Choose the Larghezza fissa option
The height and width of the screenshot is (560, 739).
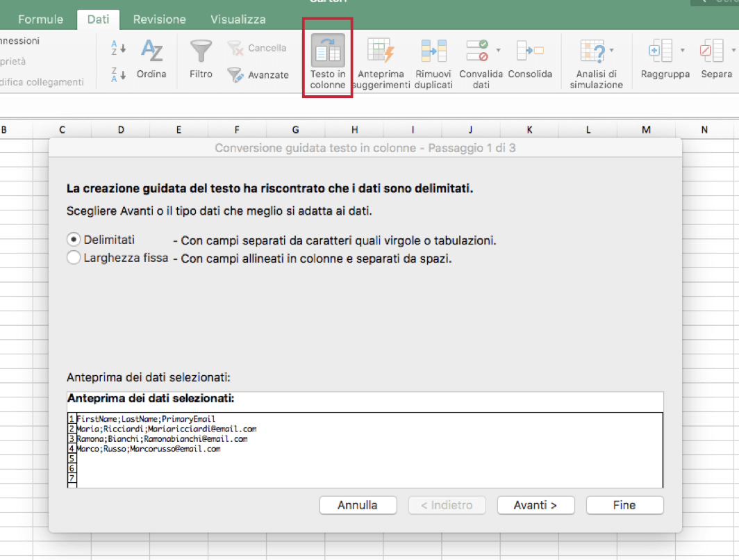[74, 258]
